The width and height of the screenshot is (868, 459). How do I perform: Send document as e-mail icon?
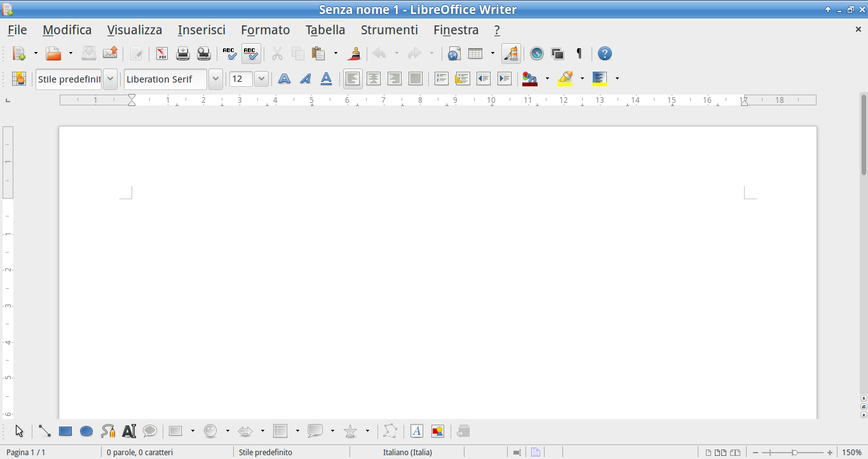click(110, 54)
